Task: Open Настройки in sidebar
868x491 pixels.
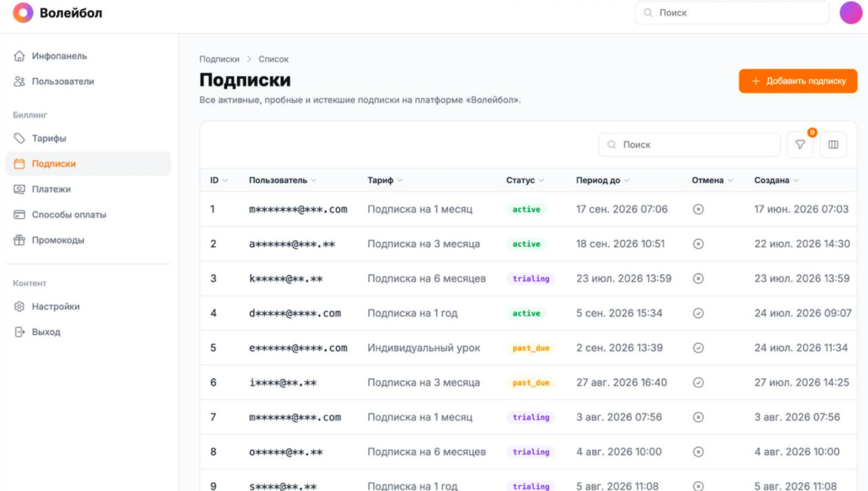Action: click(88, 307)
